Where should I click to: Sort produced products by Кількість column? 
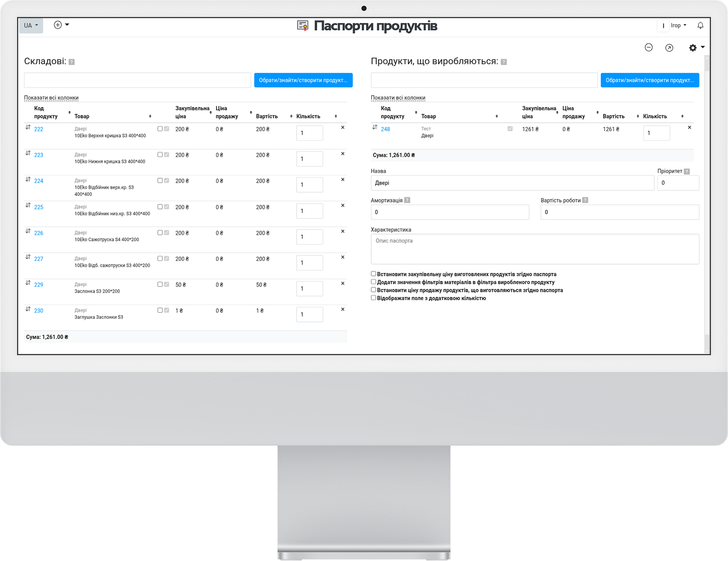click(x=682, y=117)
